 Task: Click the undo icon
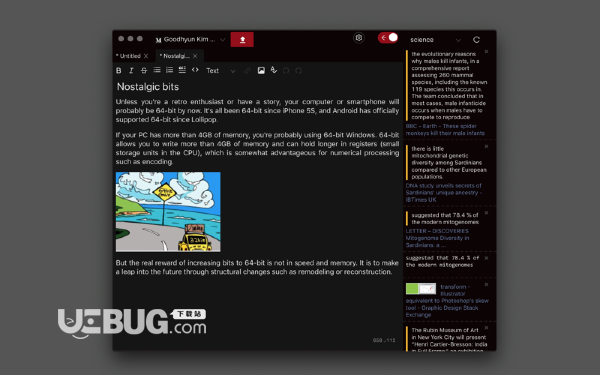point(286,71)
